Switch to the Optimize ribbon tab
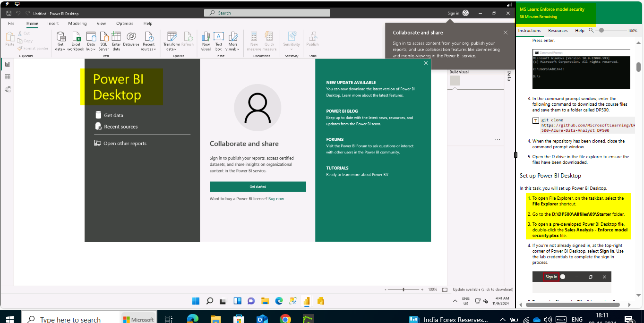Image resolution: width=644 pixels, height=323 pixels. point(125,23)
